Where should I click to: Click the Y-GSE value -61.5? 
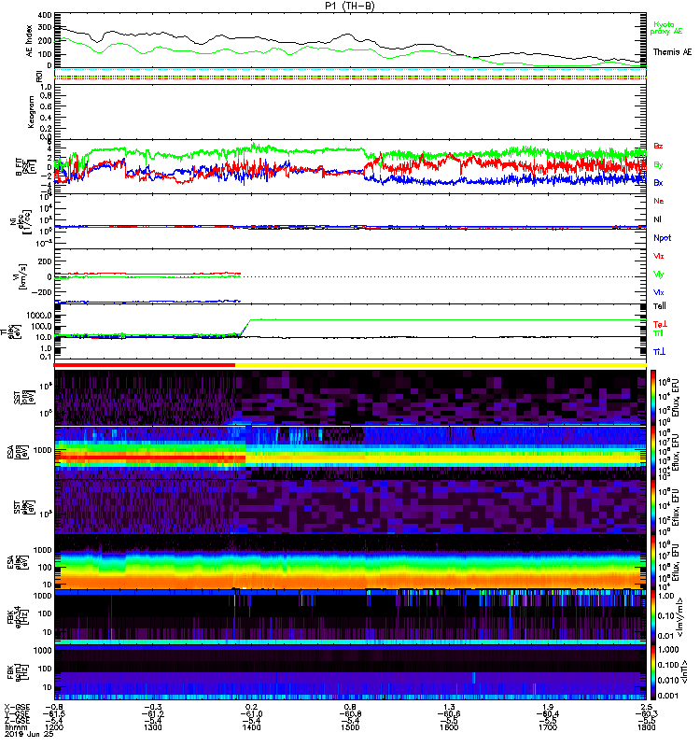coord(54,713)
